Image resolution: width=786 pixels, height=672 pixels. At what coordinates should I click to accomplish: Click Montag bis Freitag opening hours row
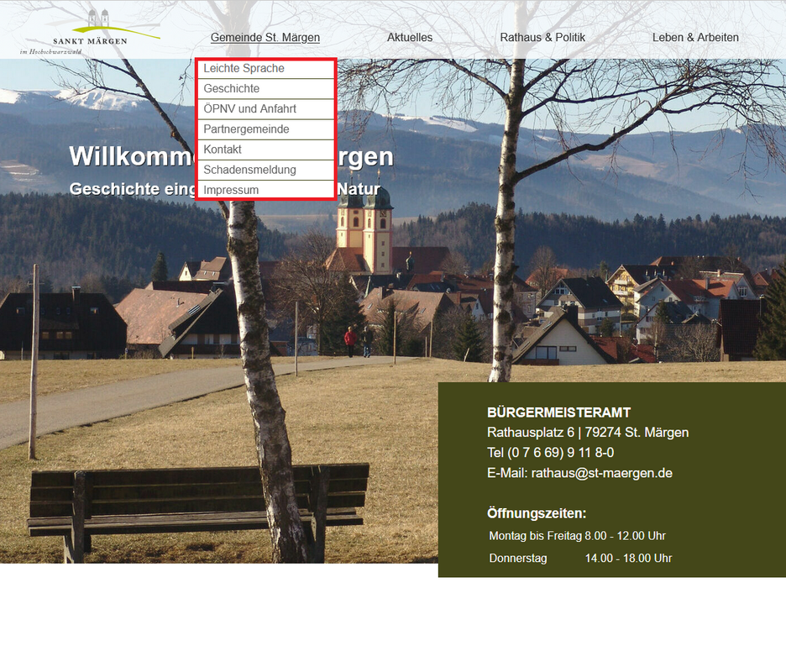tap(578, 536)
